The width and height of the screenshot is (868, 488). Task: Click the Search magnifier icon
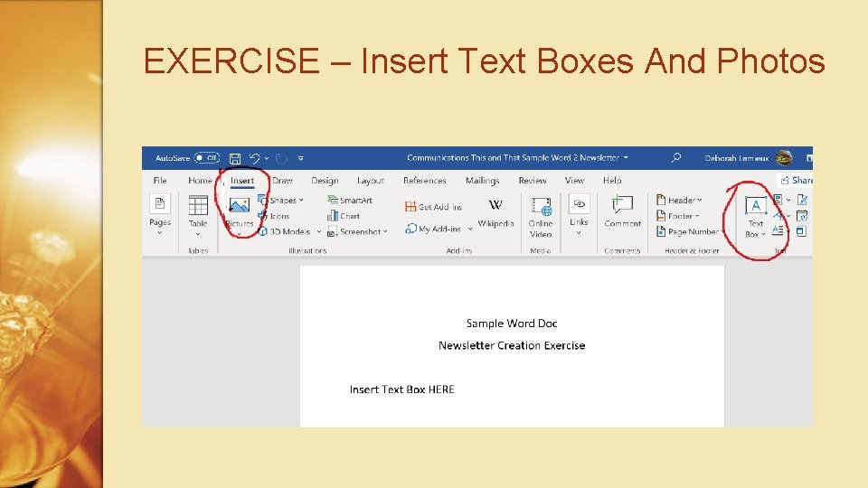pyautogui.click(x=676, y=157)
